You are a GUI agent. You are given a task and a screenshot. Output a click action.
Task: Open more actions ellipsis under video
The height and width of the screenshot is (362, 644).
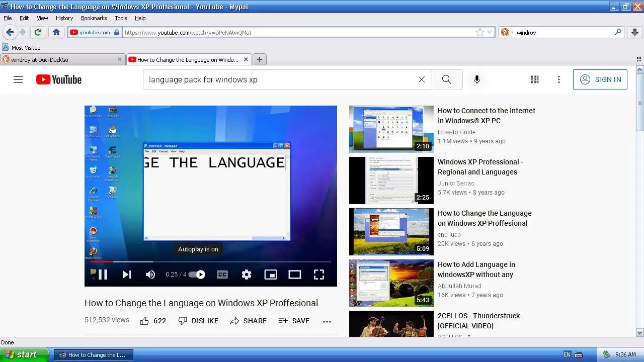[327, 321]
